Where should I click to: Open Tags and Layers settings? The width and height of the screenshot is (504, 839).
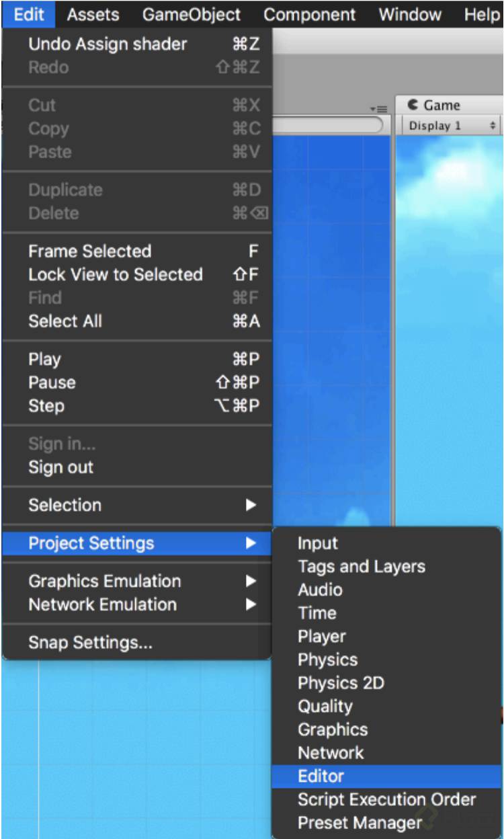(x=362, y=567)
